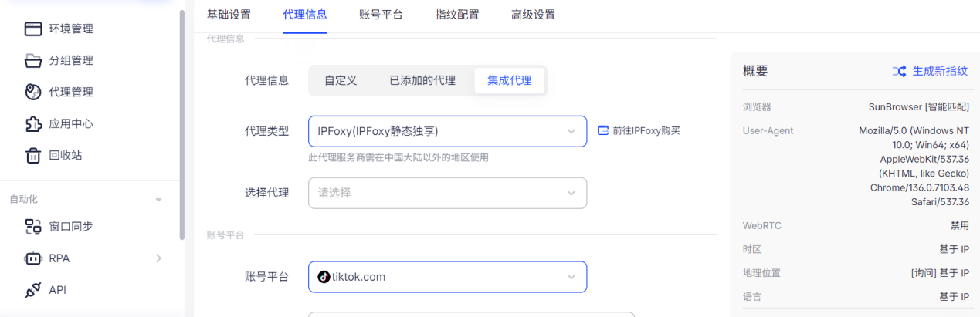Open 代理管理 via its globe icon
The height and width of the screenshot is (317, 980).
[32, 92]
